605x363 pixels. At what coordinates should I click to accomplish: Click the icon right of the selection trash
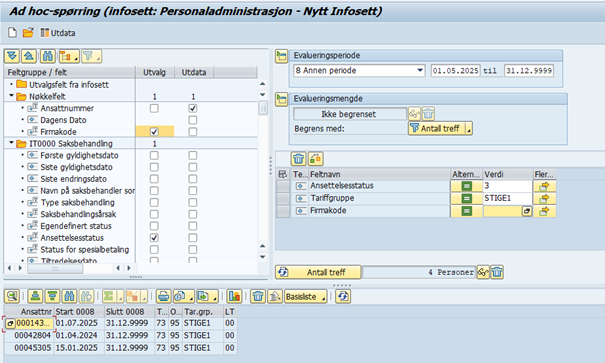[315, 159]
